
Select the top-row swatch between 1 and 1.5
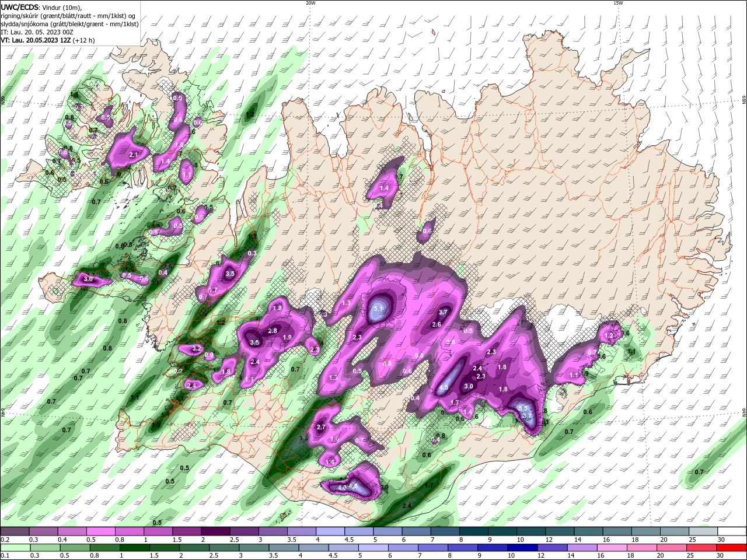[158, 531]
